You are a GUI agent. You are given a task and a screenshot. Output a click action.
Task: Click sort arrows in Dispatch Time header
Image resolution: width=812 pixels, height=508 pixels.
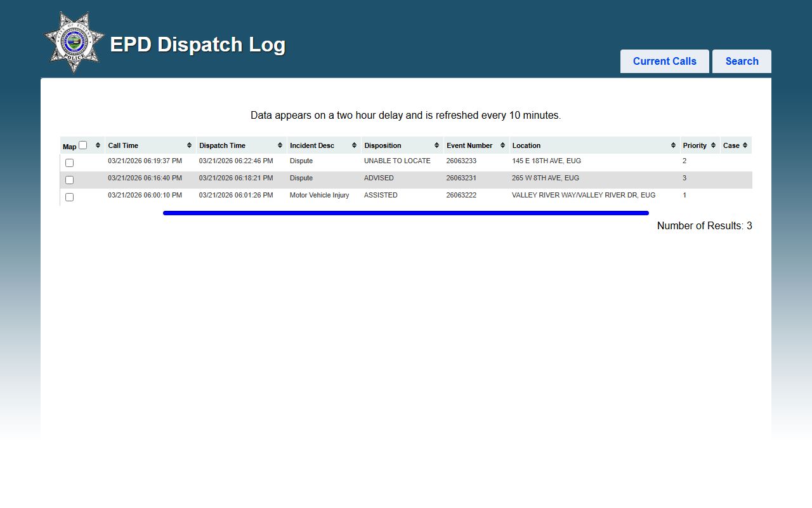[x=280, y=145]
